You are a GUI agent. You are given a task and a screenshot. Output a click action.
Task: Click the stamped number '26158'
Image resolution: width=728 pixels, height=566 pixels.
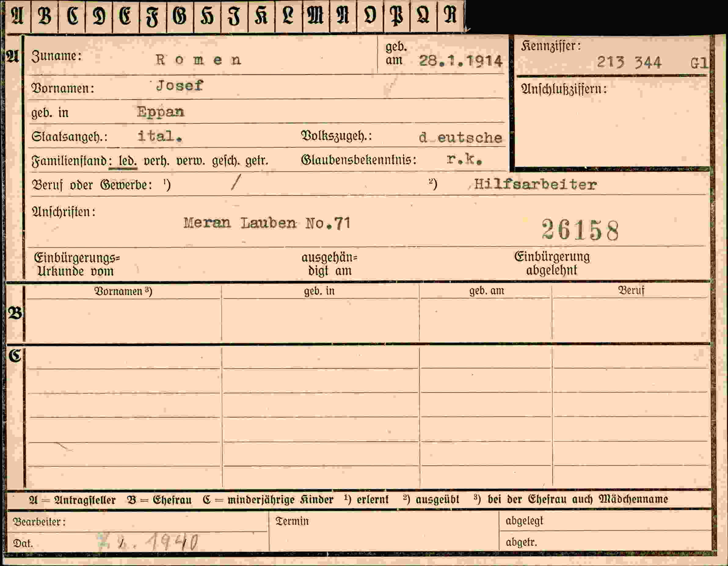point(580,230)
